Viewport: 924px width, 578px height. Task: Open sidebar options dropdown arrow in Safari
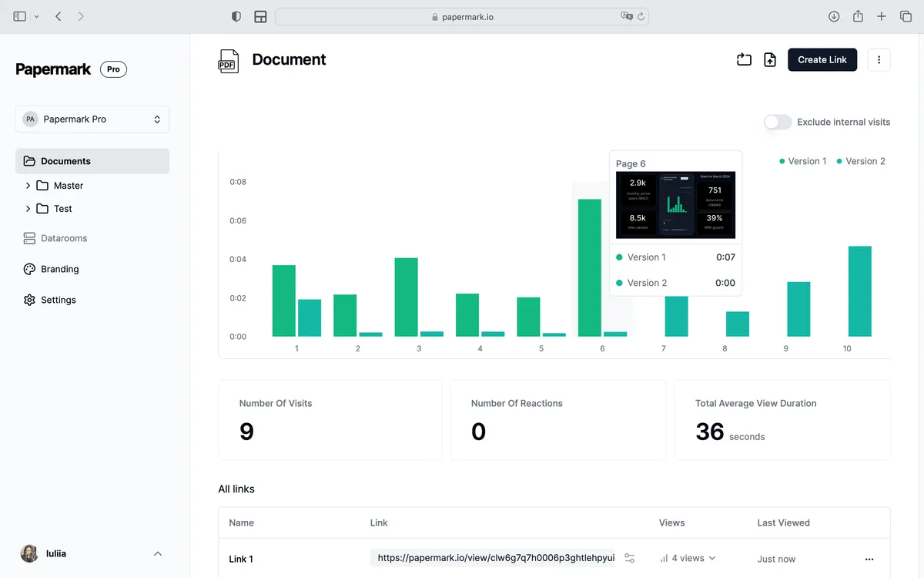[x=36, y=16]
